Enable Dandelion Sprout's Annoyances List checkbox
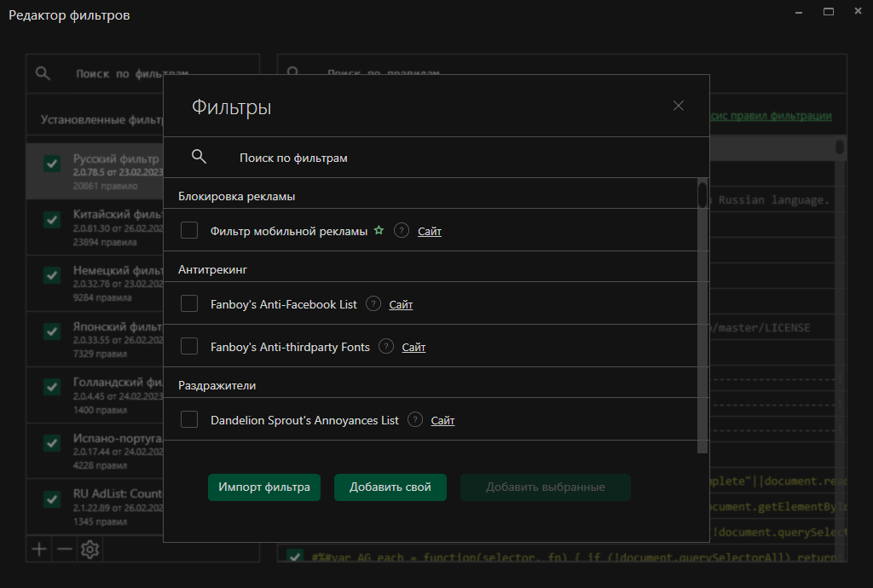873x588 pixels. 189,419
